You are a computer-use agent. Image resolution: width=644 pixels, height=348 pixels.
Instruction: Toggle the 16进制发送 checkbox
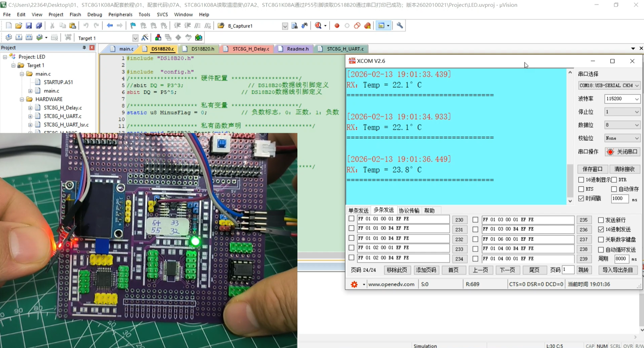(601, 230)
